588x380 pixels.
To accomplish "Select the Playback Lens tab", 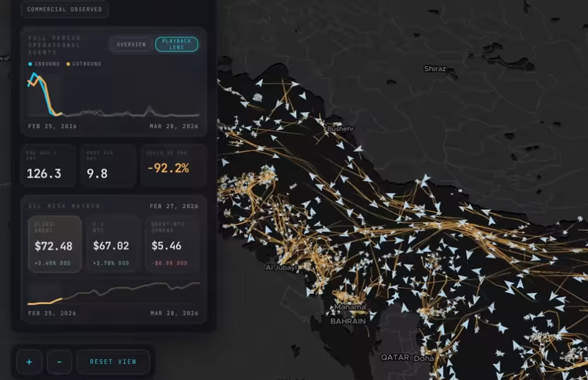I will 177,44.
